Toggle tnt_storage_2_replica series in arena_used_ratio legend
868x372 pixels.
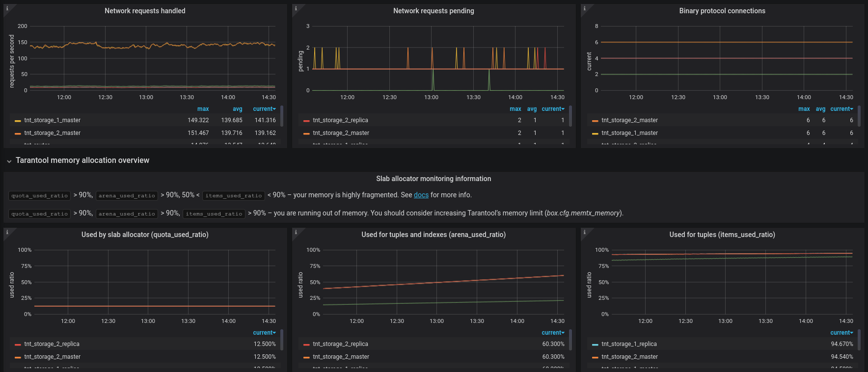pos(340,344)
